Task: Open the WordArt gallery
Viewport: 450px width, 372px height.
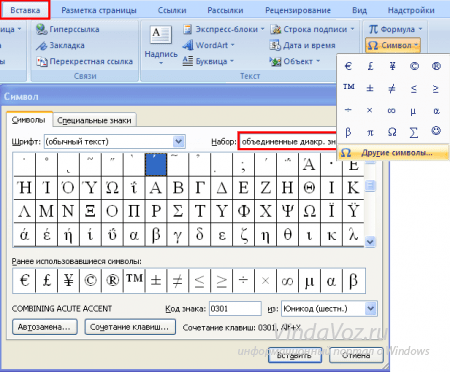Action: (x=208, y=45)
